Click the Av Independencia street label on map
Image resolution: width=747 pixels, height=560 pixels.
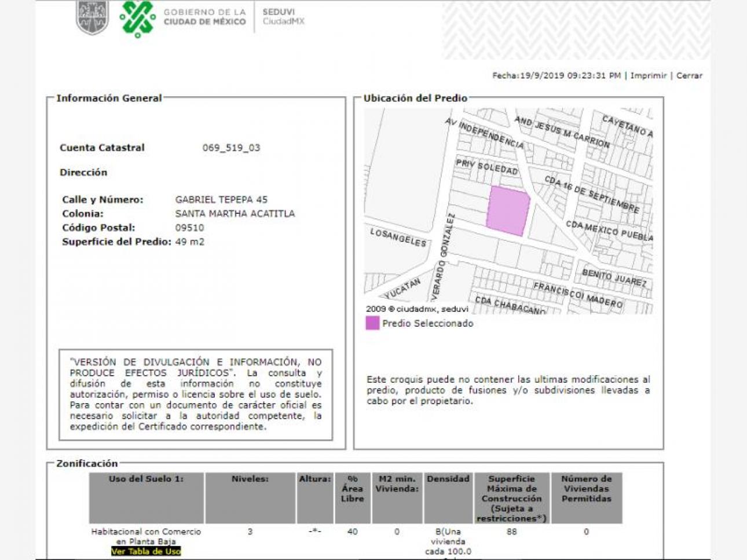point(485,134)
